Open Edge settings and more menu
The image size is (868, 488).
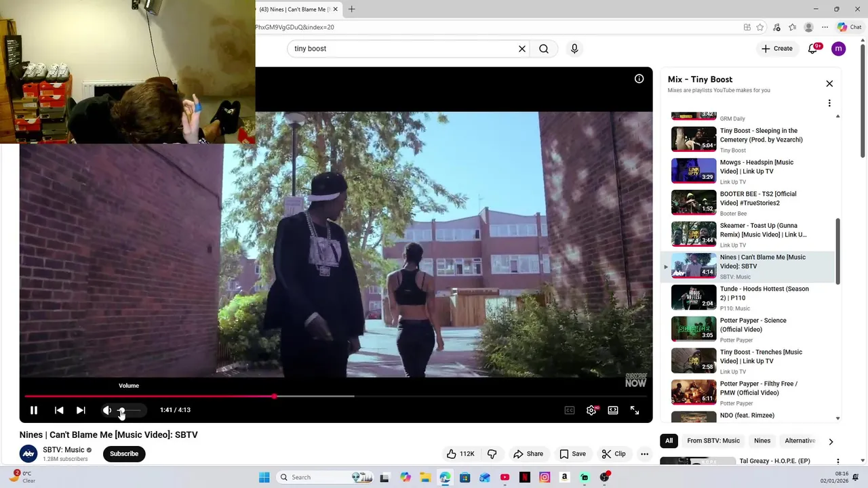pos(825,27)
